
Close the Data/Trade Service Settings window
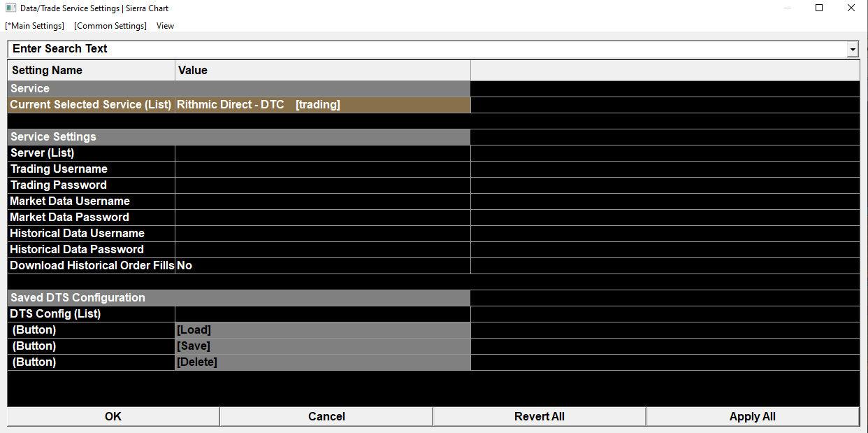pos(851,8)
